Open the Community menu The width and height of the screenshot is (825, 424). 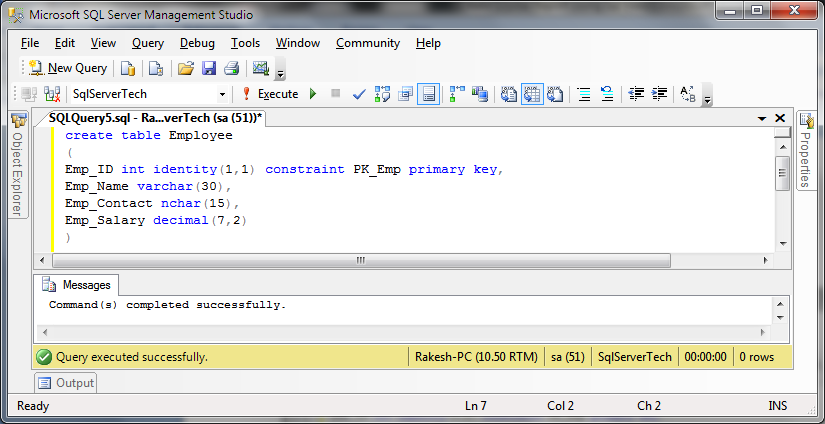(368, 43)
